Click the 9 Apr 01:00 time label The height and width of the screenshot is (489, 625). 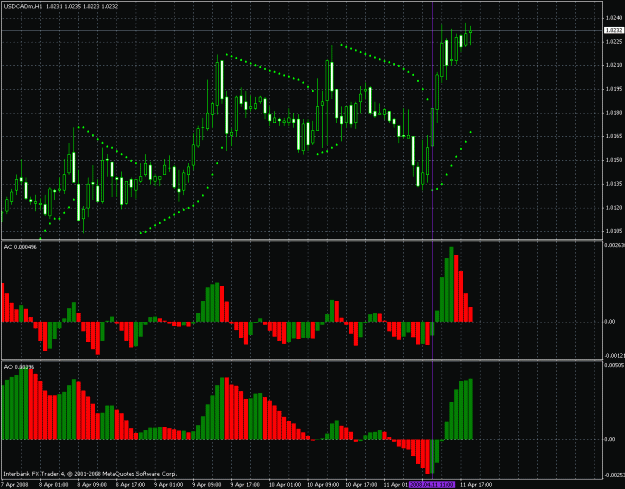[169, 485]
